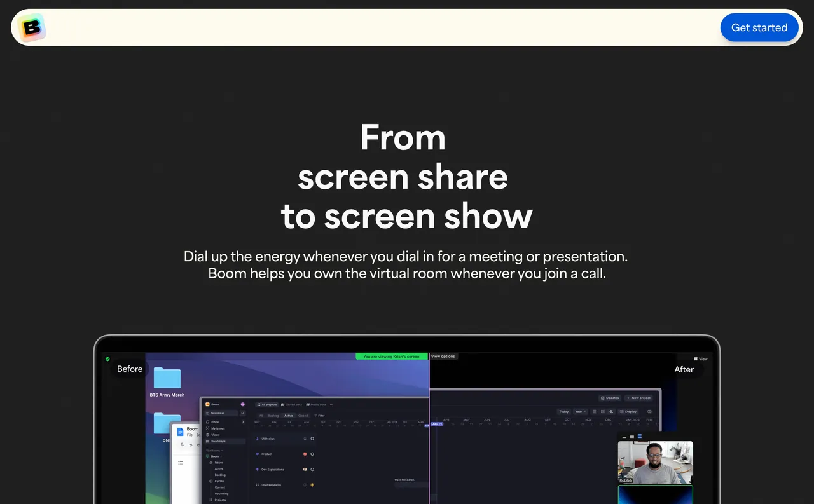Open the more options menu beside Public beta
The height and width of the screenshot is (504, 814).
331,405
